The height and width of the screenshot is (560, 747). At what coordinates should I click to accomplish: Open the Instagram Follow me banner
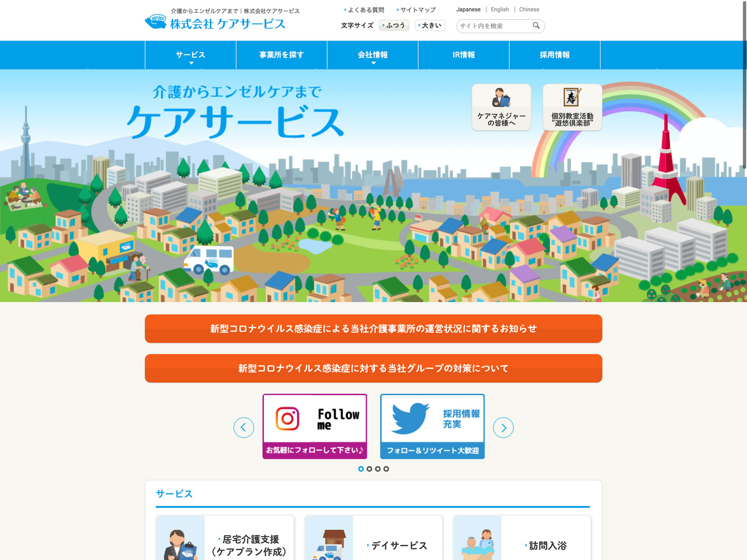[315, 427]
